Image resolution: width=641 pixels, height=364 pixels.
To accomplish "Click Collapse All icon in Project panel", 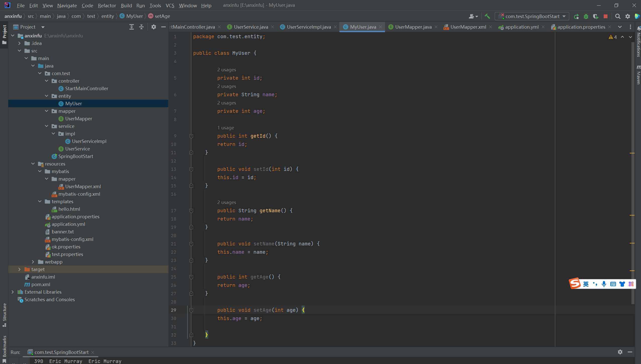I will [x=141, y=27].
